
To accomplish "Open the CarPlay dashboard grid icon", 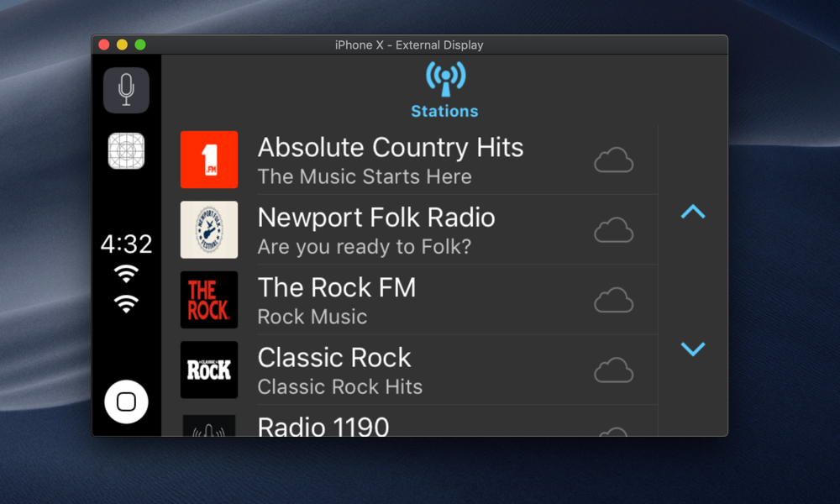I will click(126, 150).
